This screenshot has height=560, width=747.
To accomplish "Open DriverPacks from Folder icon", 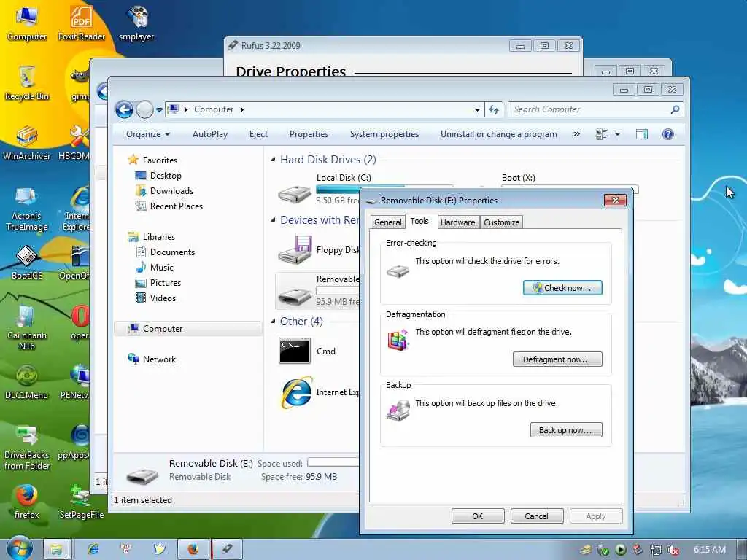I will pos(27,448).
